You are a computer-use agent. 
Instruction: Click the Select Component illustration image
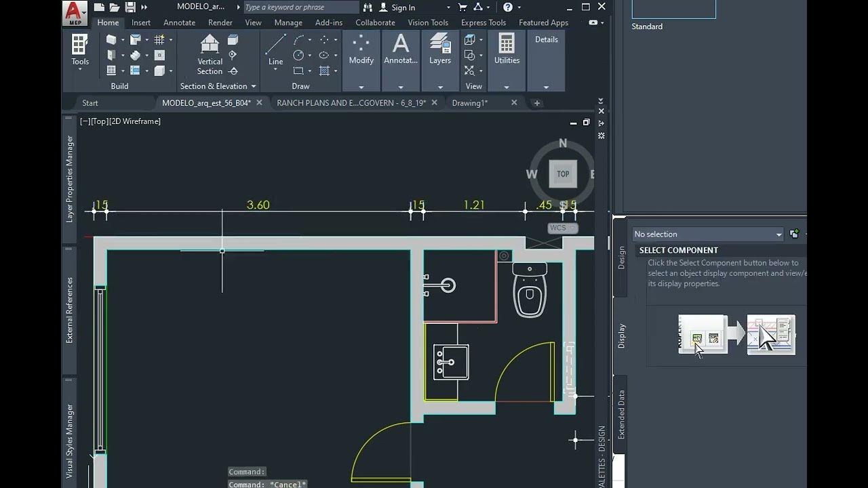[737, 334]
